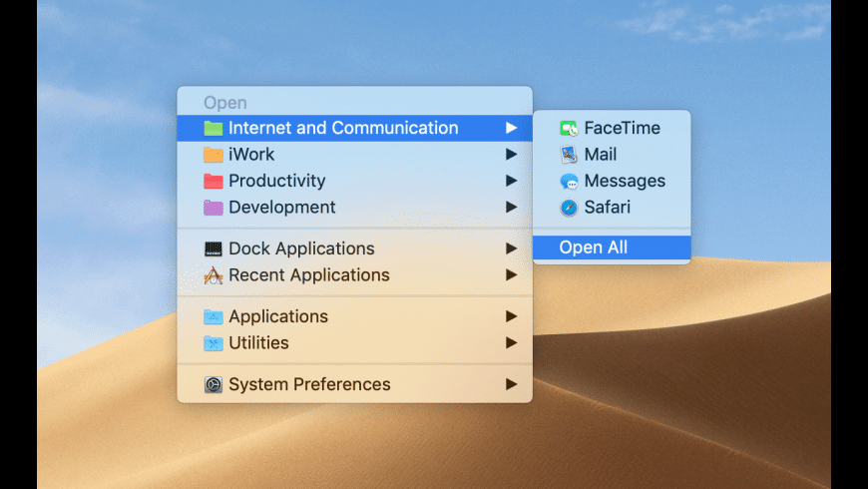The height and width of the screenshot is (489, 868).
Task: Expand the Applications submenu arrow
Action: coord(511,316)
